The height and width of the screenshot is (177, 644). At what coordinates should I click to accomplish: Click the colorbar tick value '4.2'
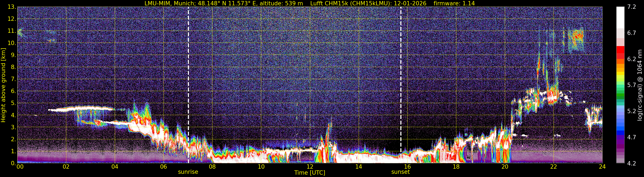[632, 163]
